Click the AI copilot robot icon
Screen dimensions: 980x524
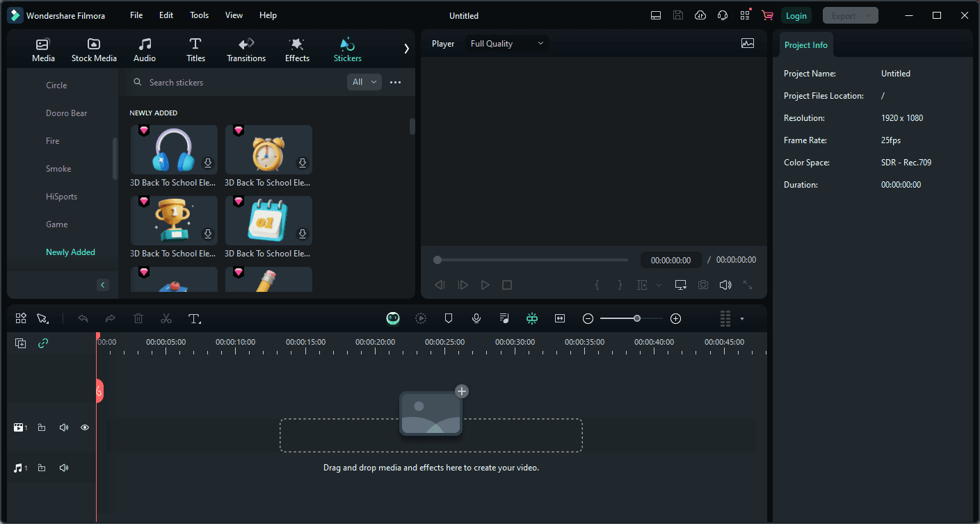pos(393,318)
